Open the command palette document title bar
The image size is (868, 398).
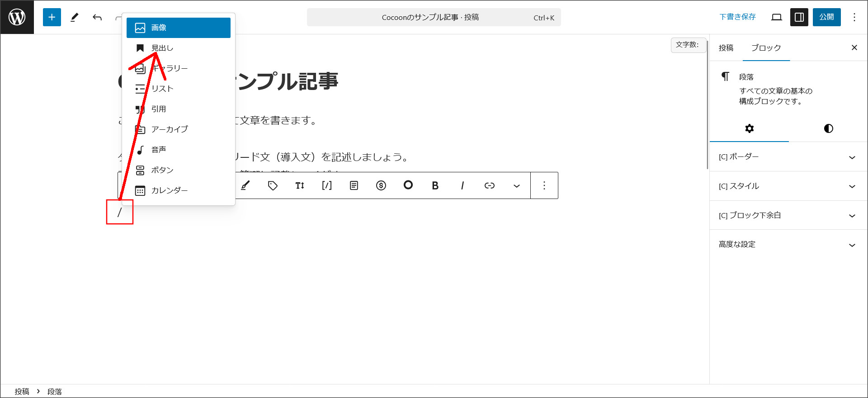tap(434, 17)
